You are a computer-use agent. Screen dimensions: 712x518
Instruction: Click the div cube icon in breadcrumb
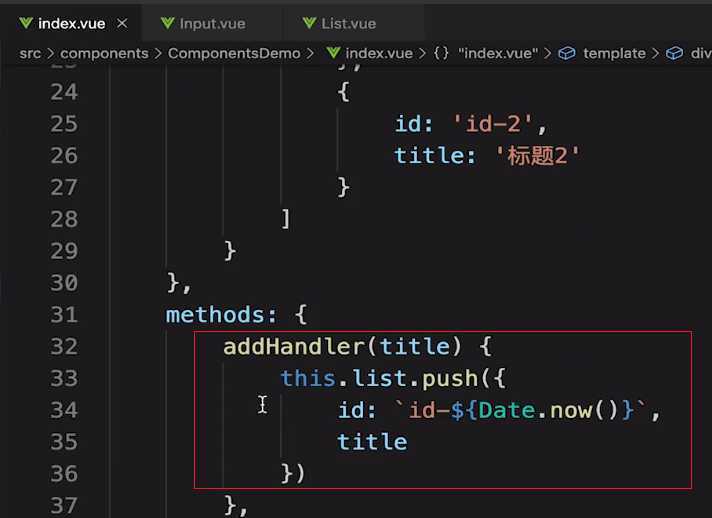pyautogui.click(x=674, y=54)
